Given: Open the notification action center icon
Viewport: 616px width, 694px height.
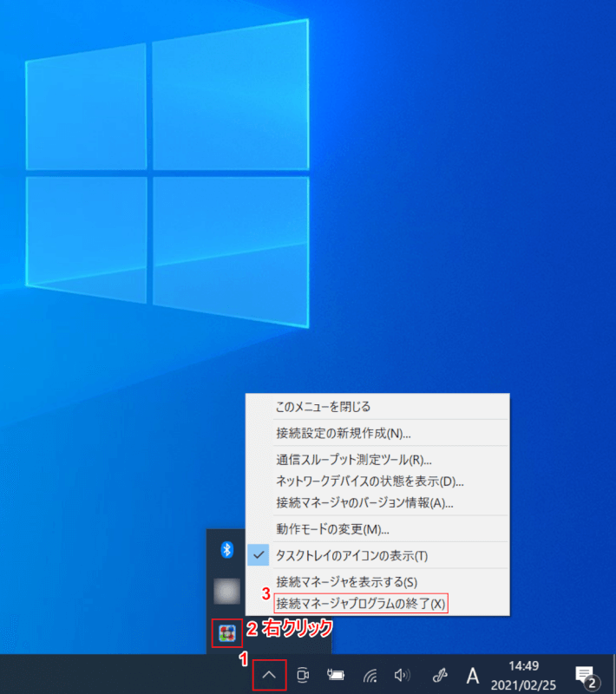Looking at the screenshot, I should pos(586,675).
